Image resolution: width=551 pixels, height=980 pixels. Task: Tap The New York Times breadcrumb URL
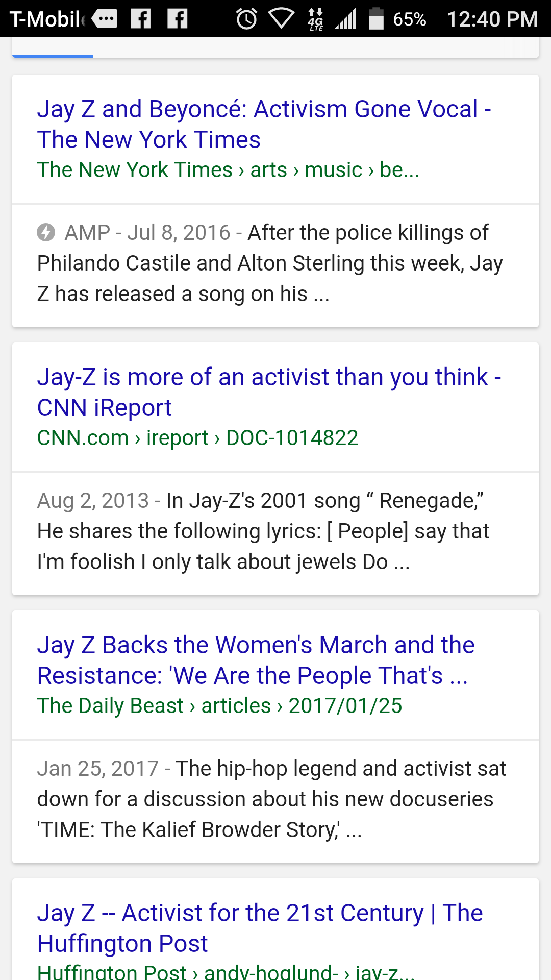point(228,170)
